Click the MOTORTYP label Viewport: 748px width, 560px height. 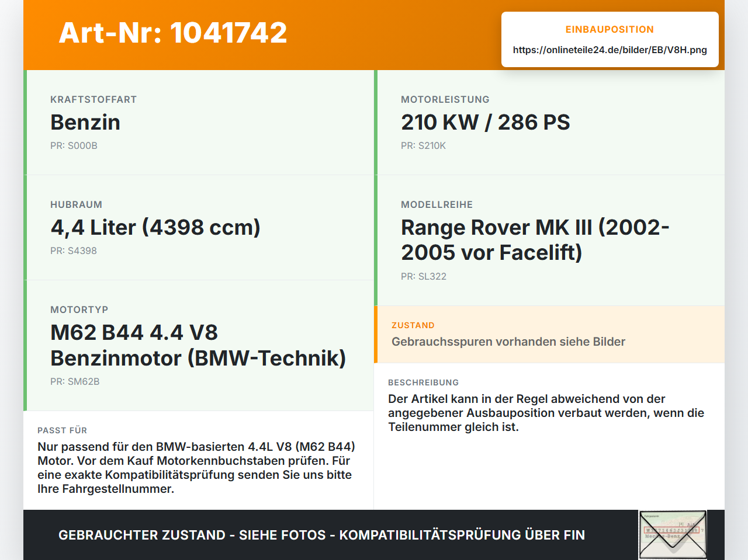tap(79, 309)
